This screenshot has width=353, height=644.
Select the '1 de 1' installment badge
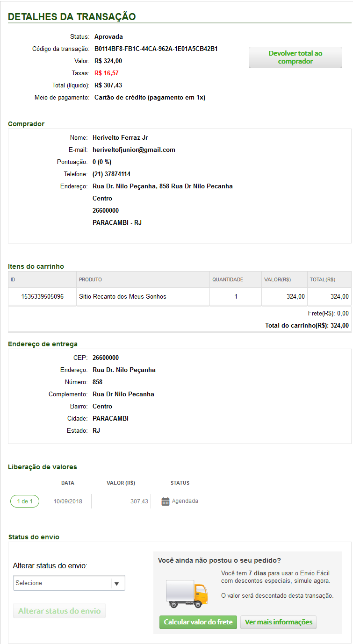pos(25,501)
